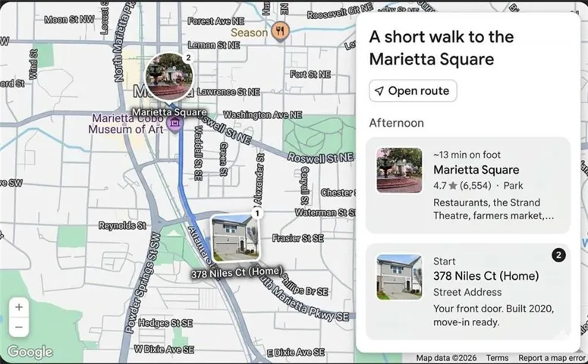Click the '~13 min on foot' text
This screenshot has height=364, width=588.
pyautogui.click(x=467, y=155)
